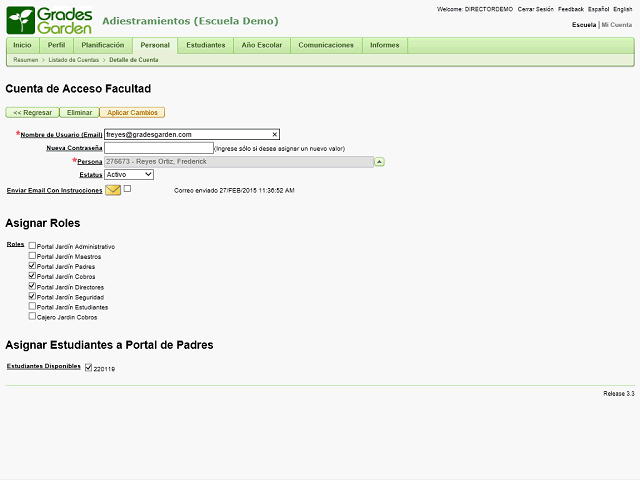Check the send email instructions checkbox

click(127, 188)
